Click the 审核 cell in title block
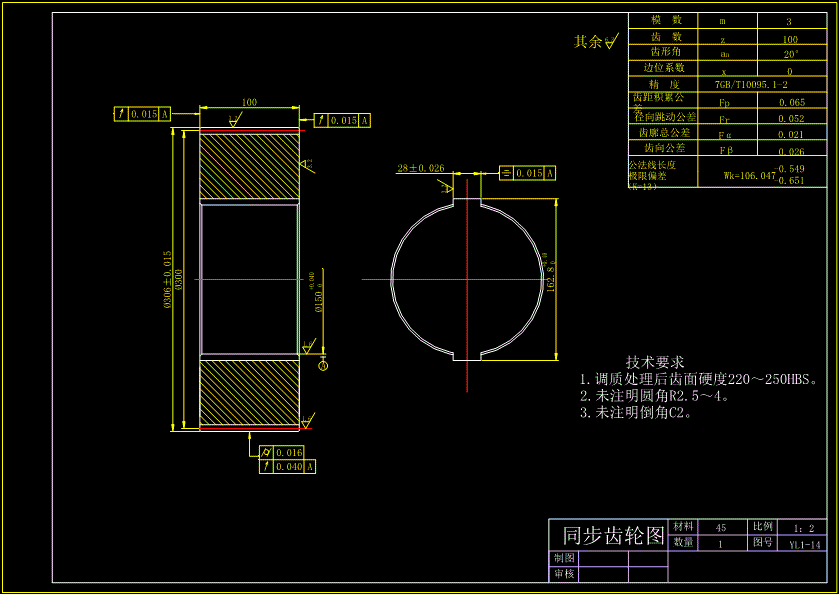The width and height of the screenshot is (839, 594). pyautogui.click(x=564, y=574)
